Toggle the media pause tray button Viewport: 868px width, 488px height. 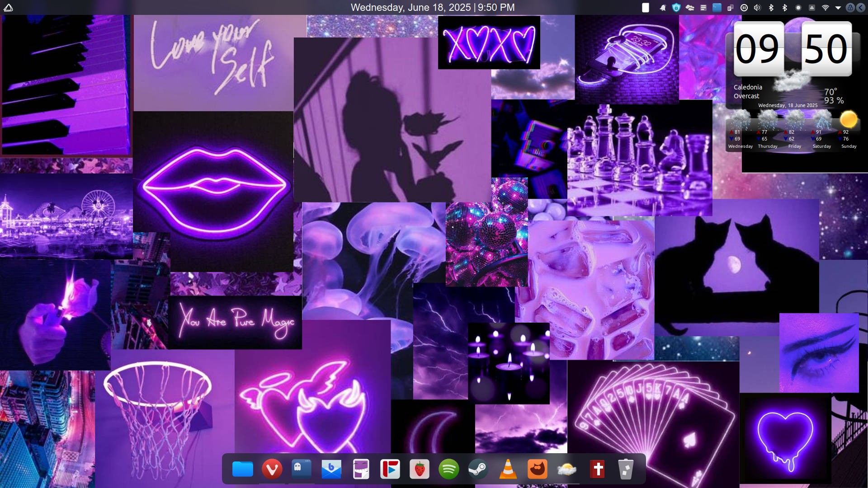pos(744,8)
